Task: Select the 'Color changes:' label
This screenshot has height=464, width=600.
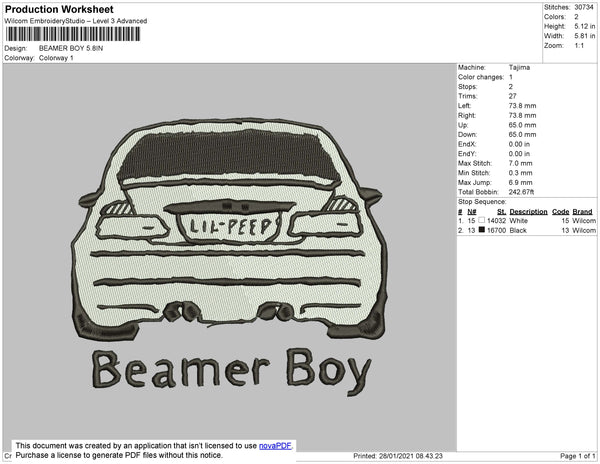Action: pyautogui.click(x=481, y=77)
